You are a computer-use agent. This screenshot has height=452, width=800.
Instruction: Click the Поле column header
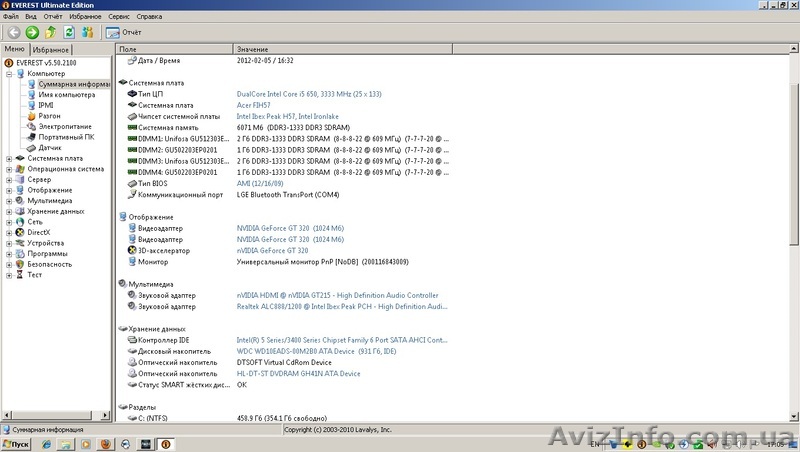[174, 49]
